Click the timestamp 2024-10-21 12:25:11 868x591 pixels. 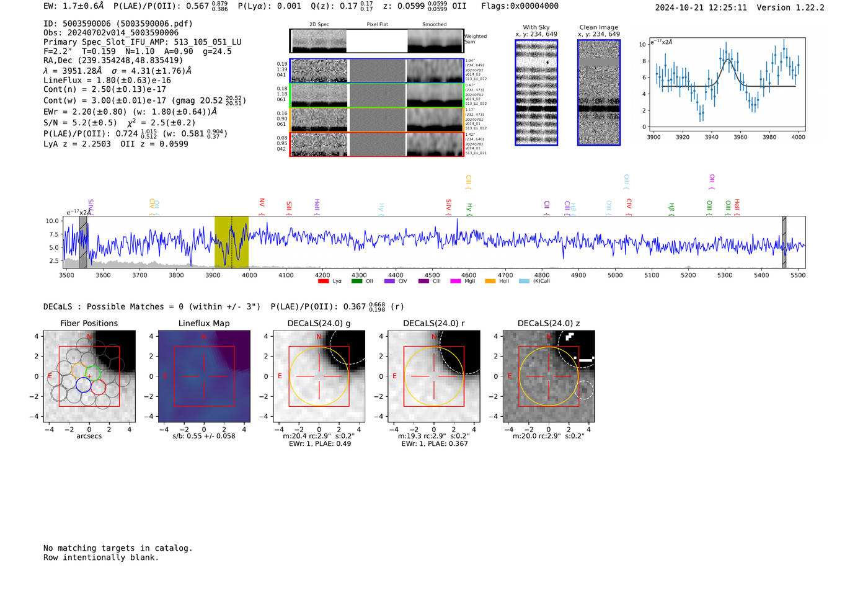click(701, 7)
